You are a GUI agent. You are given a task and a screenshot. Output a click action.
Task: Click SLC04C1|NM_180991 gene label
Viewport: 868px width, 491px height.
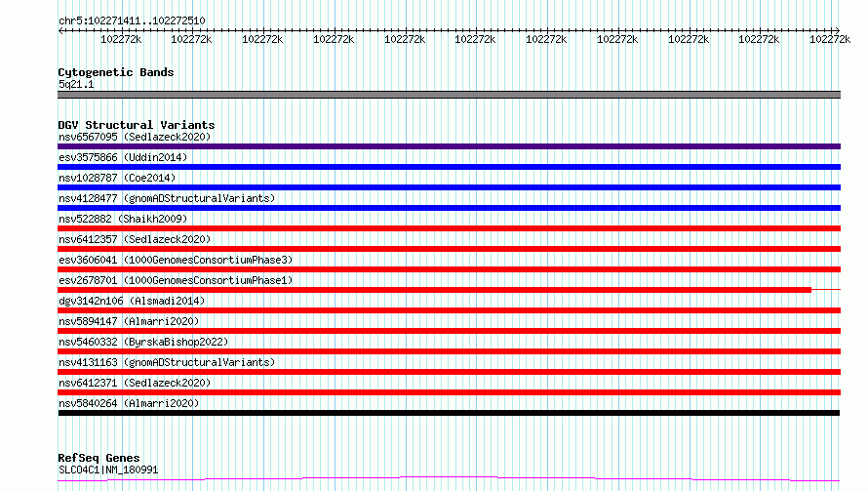coord(108,470)
